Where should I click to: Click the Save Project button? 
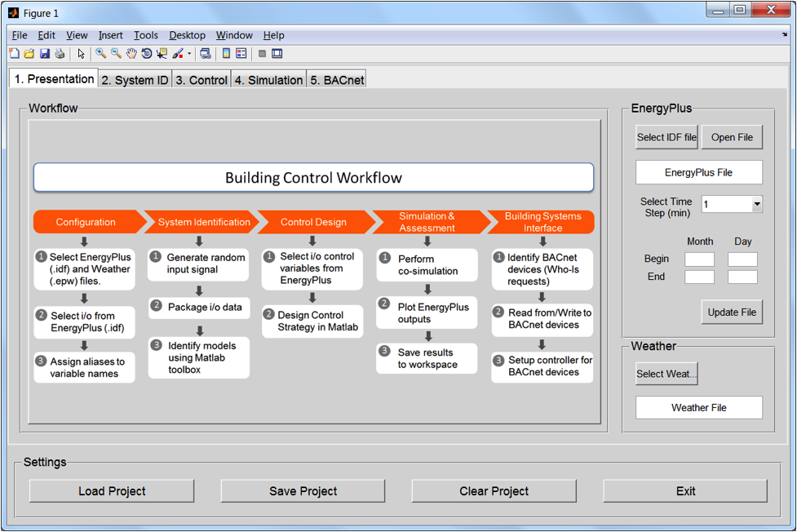303,491
